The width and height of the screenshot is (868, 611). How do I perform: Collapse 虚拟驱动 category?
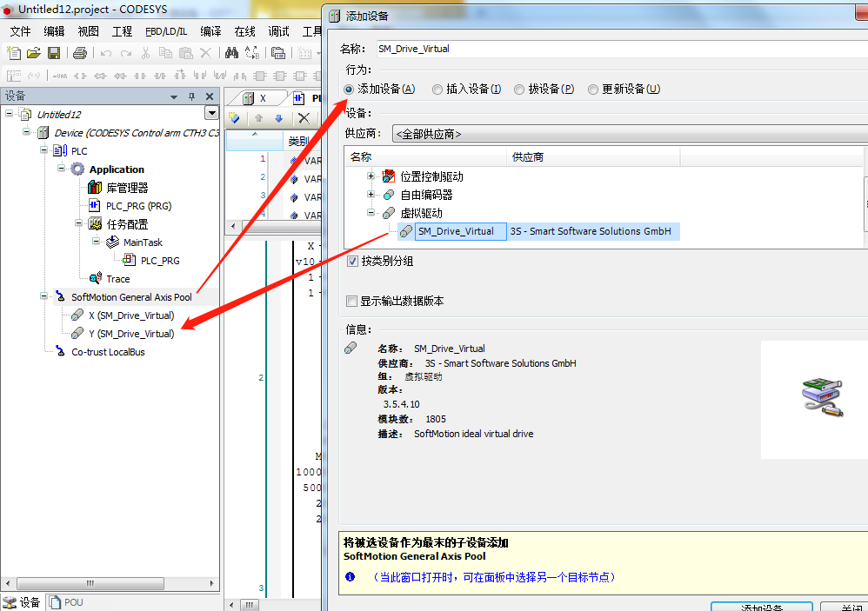pos(371,213)
